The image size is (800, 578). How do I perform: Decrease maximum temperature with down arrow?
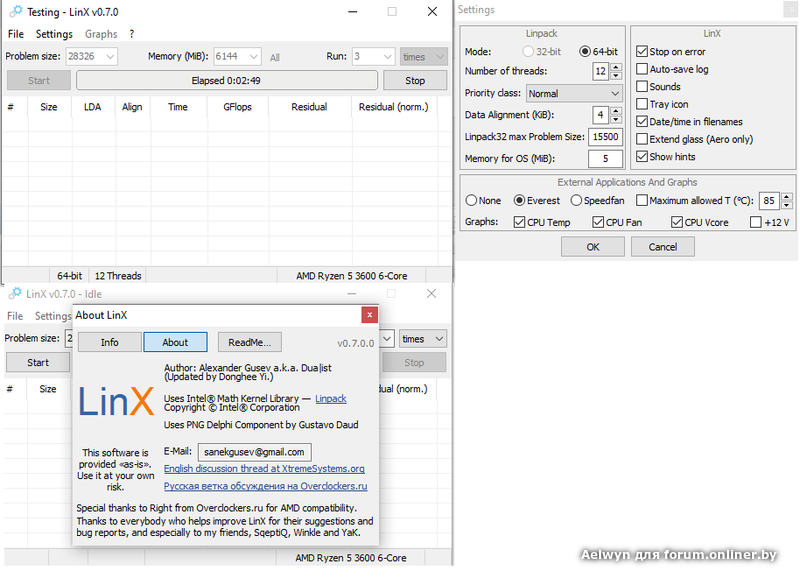787,205
